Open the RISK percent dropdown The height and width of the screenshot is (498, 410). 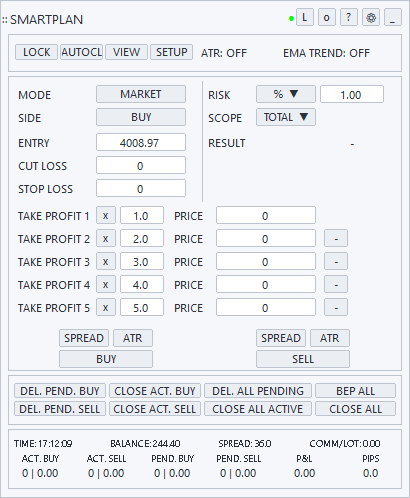tap(286, 94)
